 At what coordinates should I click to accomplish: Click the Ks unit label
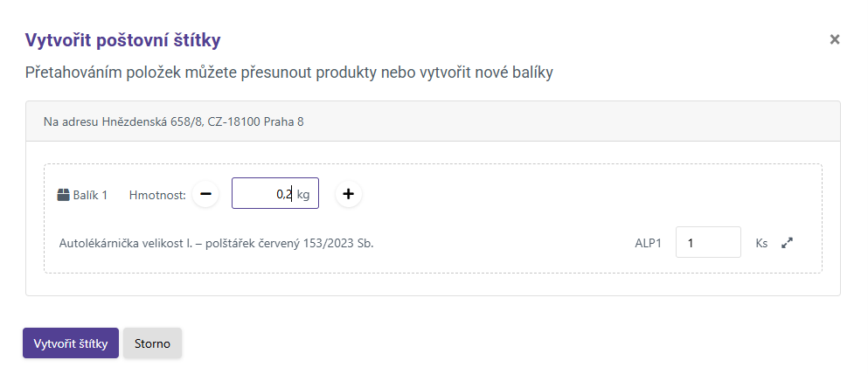tap(761, 244)
